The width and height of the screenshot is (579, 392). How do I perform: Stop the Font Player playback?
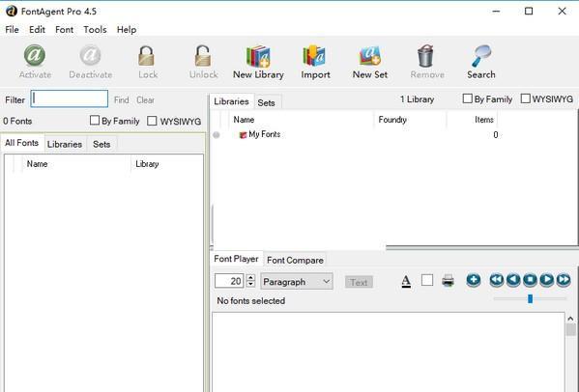tap(531, 280)
